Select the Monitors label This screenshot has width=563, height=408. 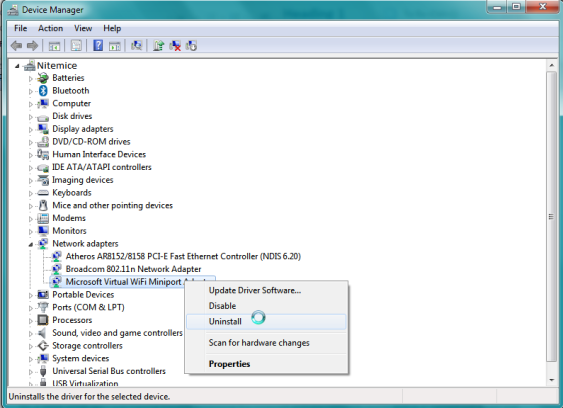[x=69, y=231]
